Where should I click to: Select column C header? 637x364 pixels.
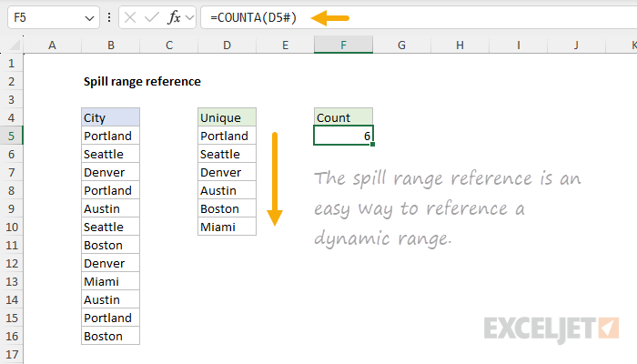169,45
